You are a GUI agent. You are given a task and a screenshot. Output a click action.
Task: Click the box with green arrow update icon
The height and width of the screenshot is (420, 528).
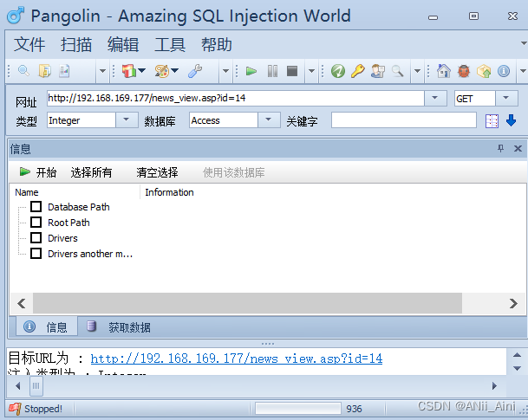click(484, 71)
